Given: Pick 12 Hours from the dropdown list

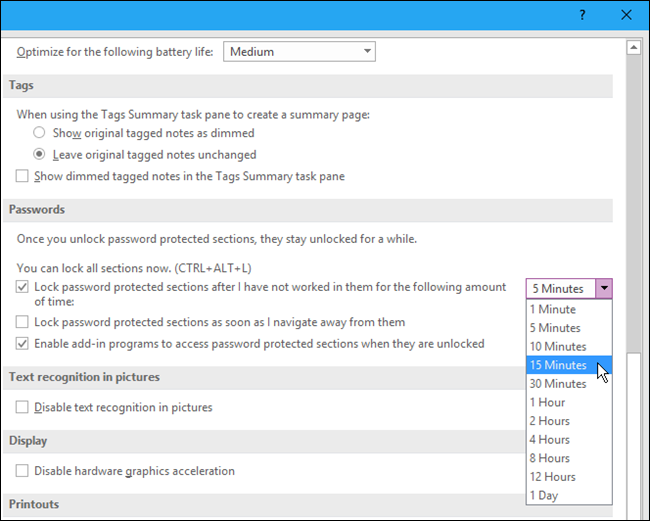Looking at the screenshot, I should pyautogui.click(x=553, y=477).
